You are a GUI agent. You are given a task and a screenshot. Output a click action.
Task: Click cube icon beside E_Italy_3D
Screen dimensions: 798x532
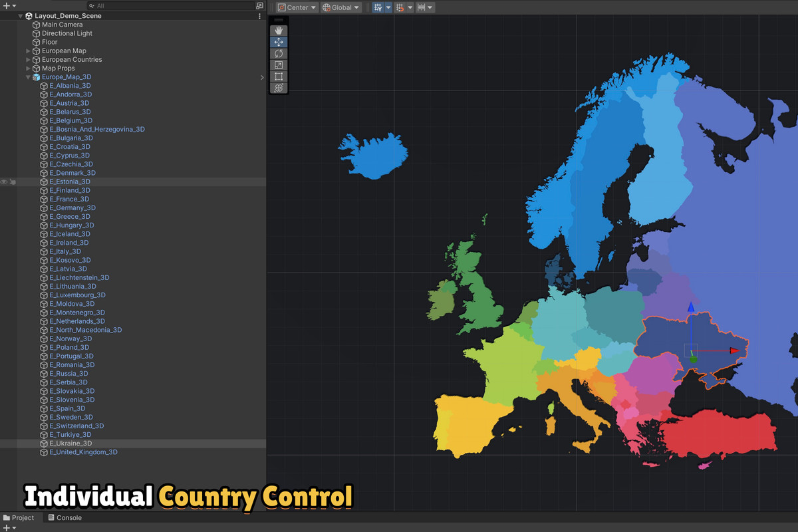pos(44,251)
